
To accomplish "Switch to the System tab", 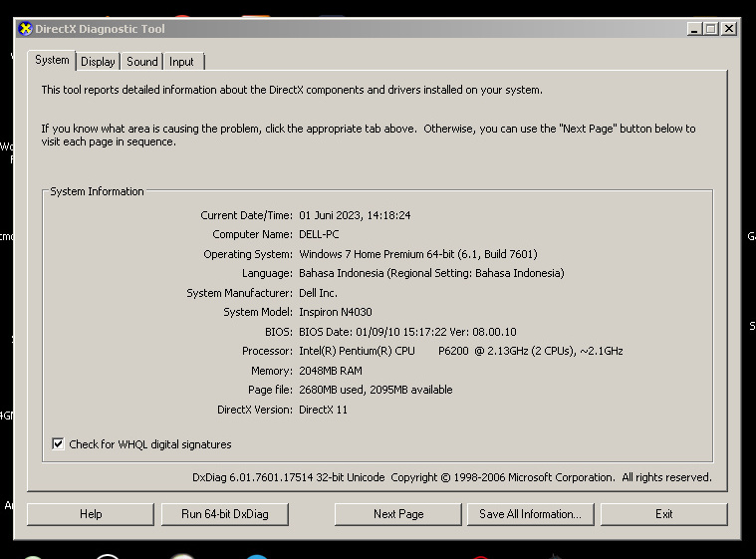I will [52, 60].
